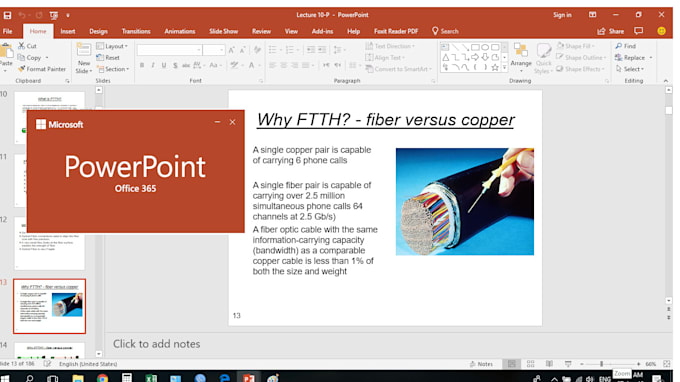
Task: Insert a New Slide
Action: (83, 58)
